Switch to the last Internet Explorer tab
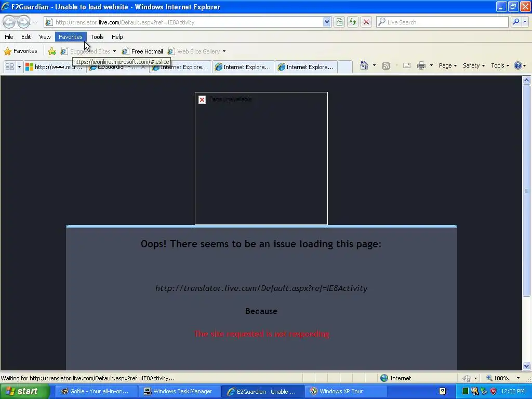This screenshot has height=399, width=532. pyautogui.click(x=307, y=67)
